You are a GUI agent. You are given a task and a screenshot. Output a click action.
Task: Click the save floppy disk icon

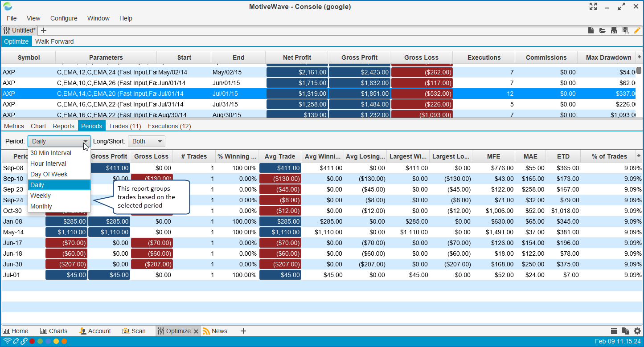614,30
